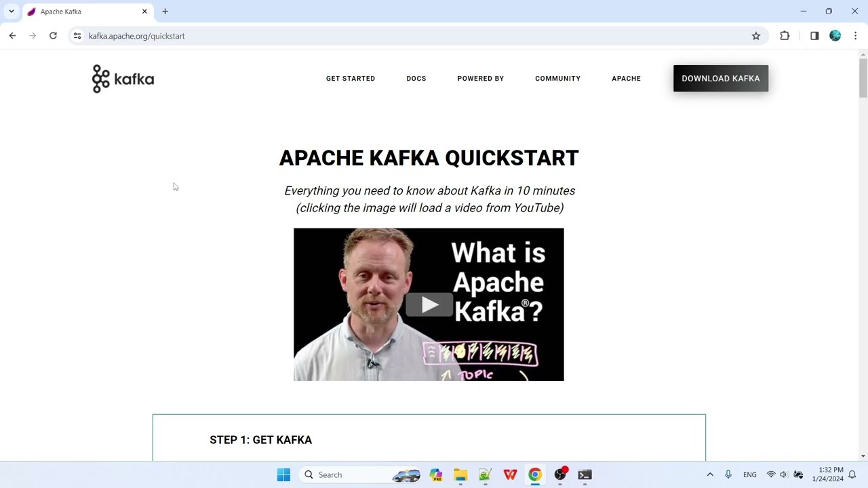Open the Windows Start menu
Viewport: 868px width, 488px height.
click(x=283, y=475)
